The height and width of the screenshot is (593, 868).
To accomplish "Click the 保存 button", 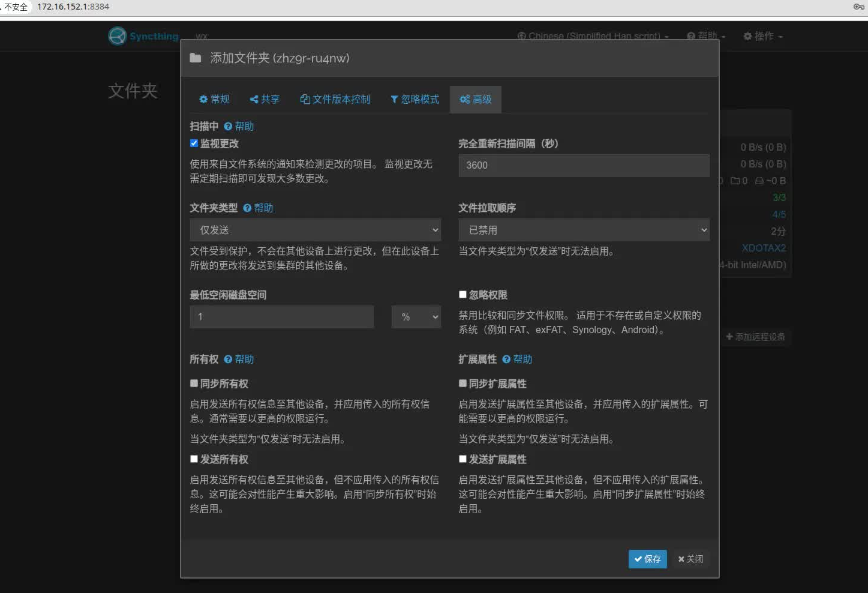I will (x=647, y=559).
